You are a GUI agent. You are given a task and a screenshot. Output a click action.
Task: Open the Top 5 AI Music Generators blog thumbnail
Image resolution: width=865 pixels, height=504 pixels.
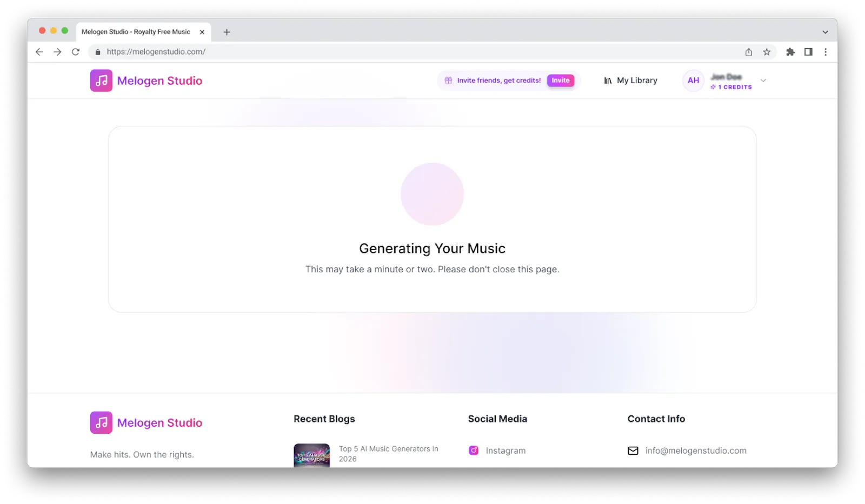(312, 455)
